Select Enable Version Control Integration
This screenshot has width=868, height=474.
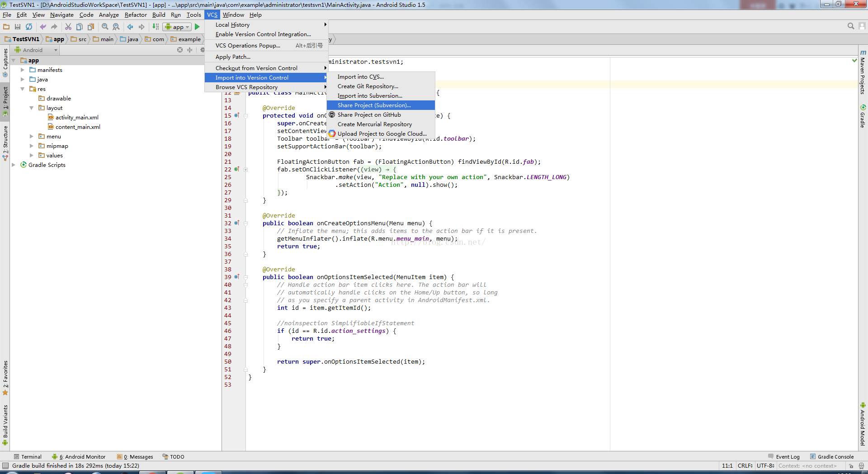[266, 34]
